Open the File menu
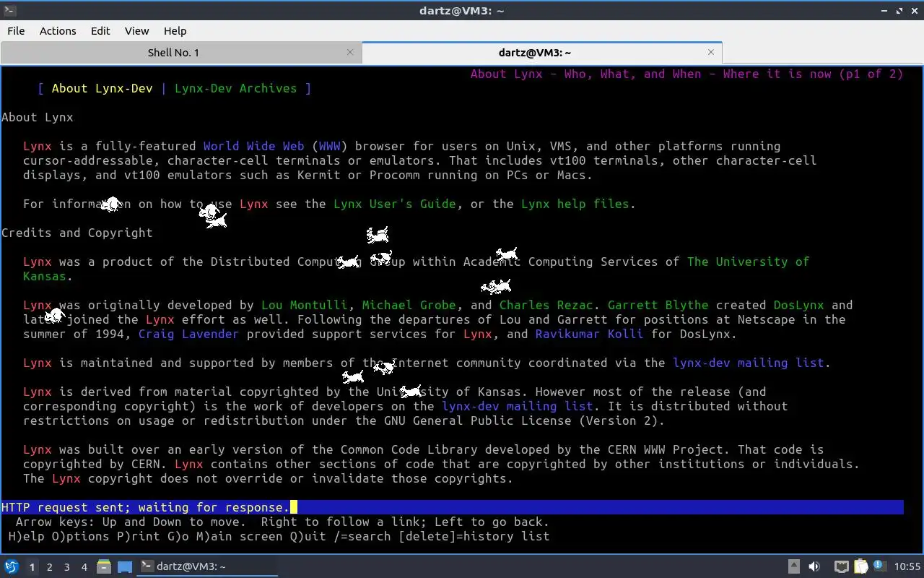The width and height of the screenshot is (924, 578). 16,31
